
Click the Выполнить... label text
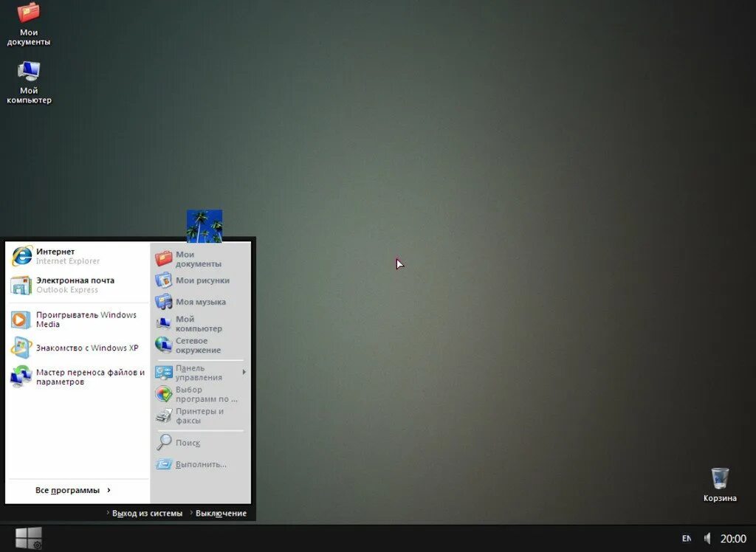[201, 465]
